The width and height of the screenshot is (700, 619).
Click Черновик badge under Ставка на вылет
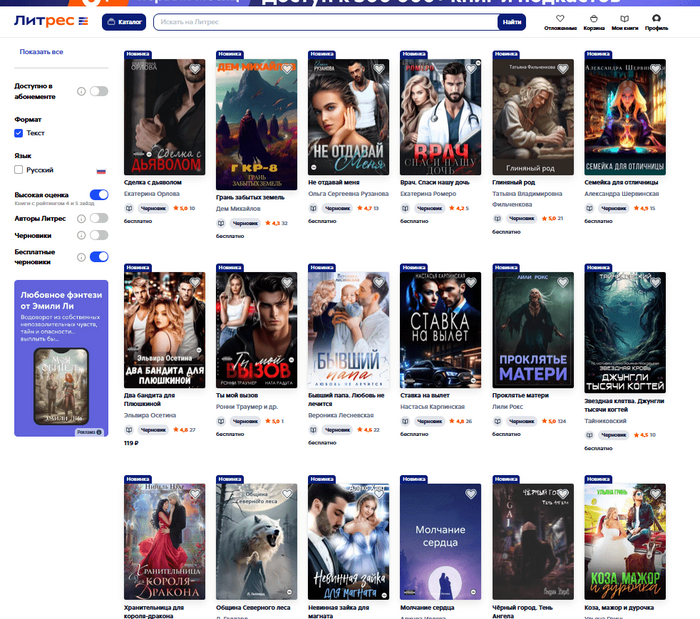pyautogui.click(x=429, y=421)
